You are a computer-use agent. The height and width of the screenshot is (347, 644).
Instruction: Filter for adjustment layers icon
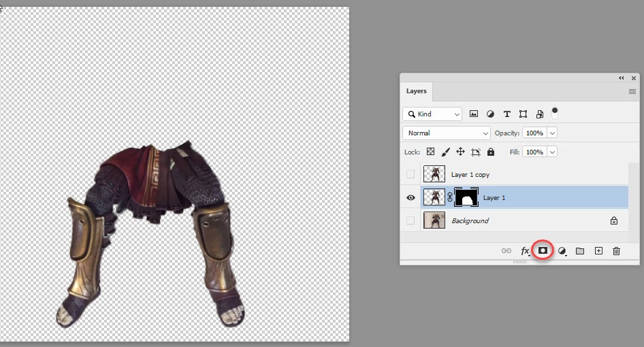(490, 114)
